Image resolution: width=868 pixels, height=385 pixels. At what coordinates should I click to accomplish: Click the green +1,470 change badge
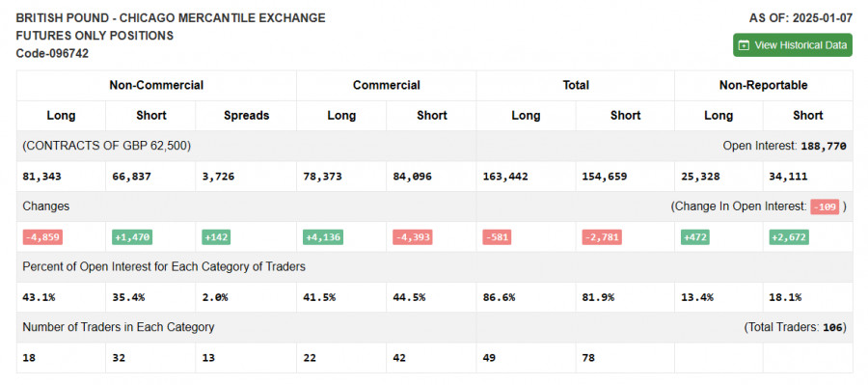coord(132,237)
